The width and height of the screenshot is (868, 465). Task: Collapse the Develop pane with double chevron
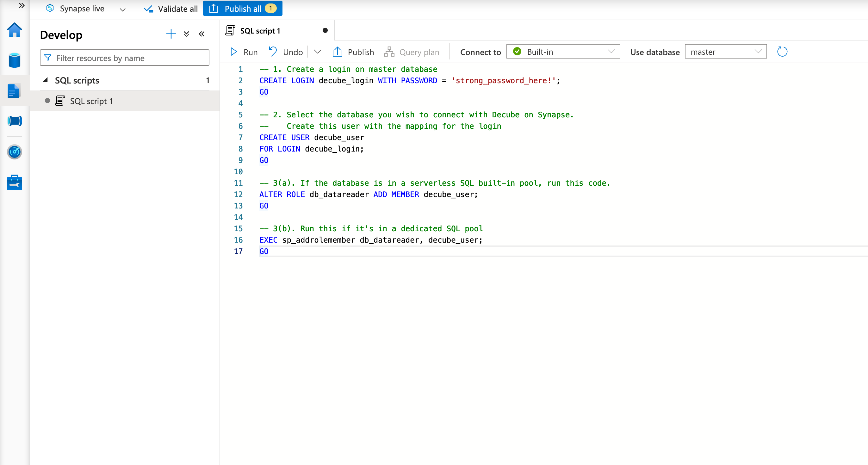click(201, 34)
